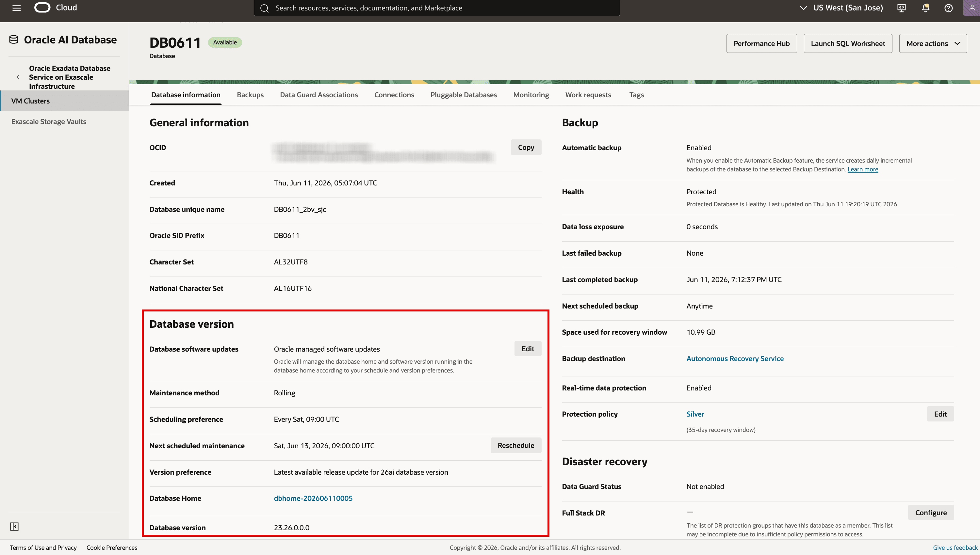Copy the OCID
Screen dimensions: 980x555
tap(526, 147)
